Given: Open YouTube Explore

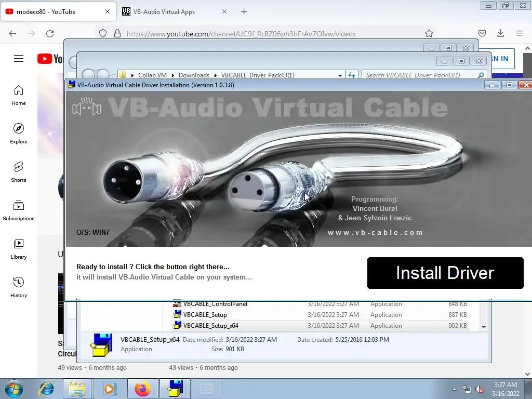Looking at the screenshot, I should 19,134.
